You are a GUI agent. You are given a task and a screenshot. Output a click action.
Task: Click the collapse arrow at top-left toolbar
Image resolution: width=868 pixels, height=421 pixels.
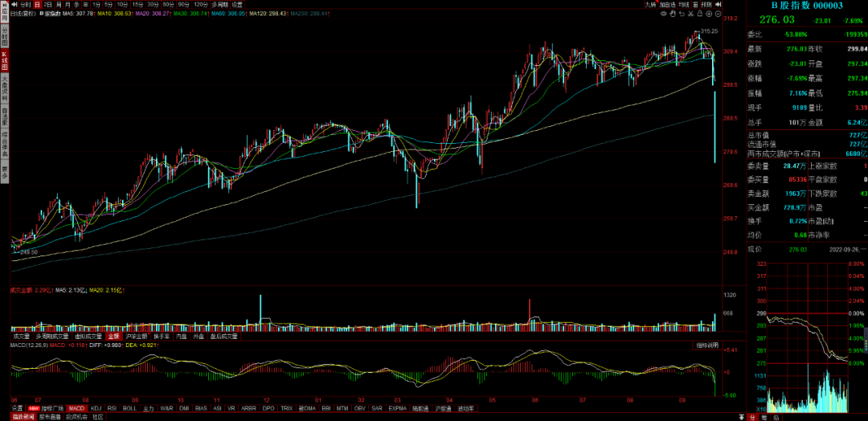pos(14,4)
